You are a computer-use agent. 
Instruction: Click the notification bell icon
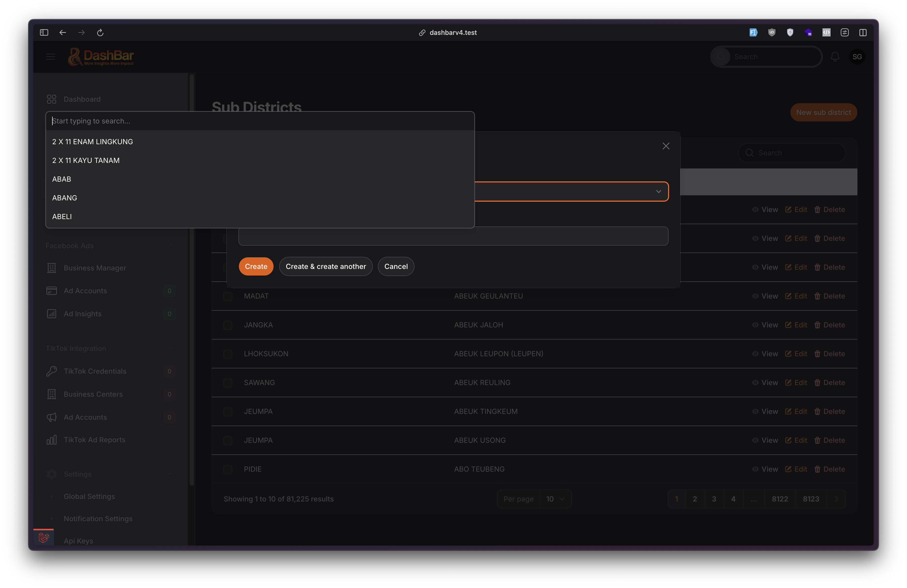tap(835, 57)
